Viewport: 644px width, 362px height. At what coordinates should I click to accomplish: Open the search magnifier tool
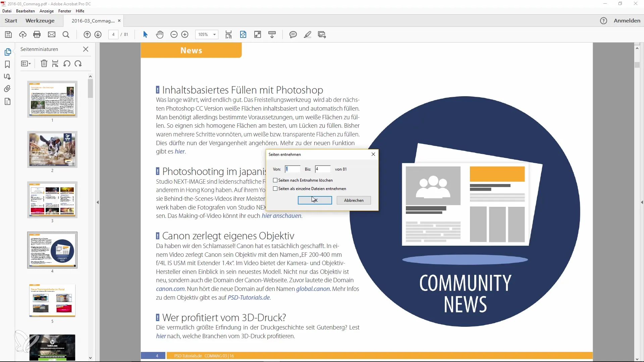click(x=66, y=35)
